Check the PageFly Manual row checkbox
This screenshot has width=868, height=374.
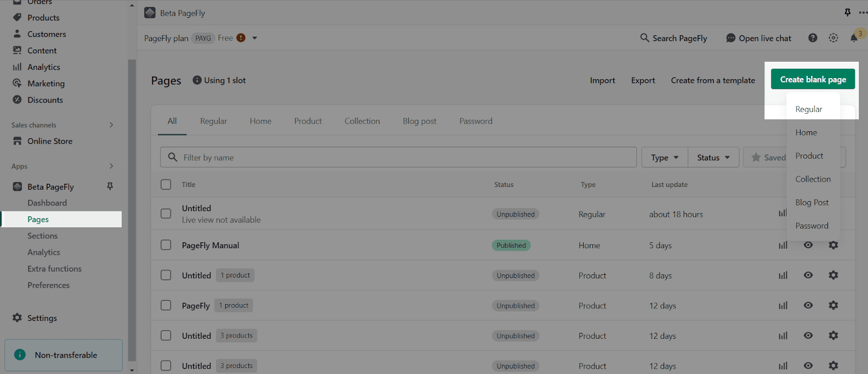166,245
